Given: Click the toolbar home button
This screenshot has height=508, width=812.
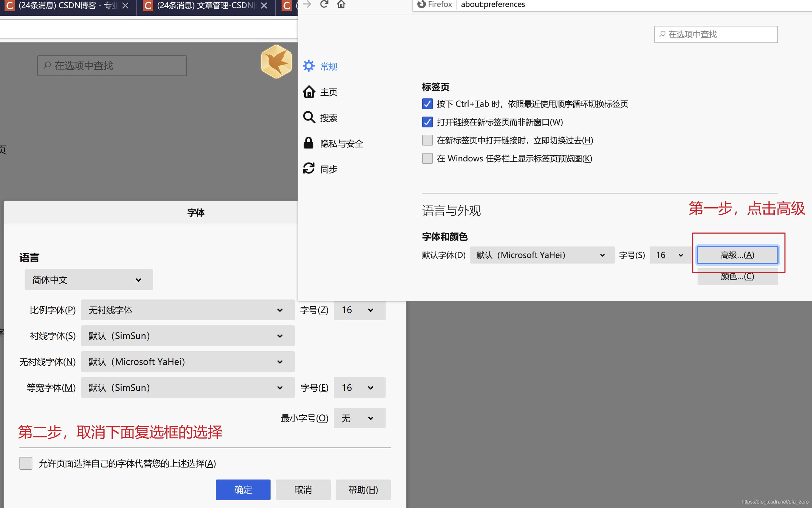Looking at the screenshot, I should (341, 4).
